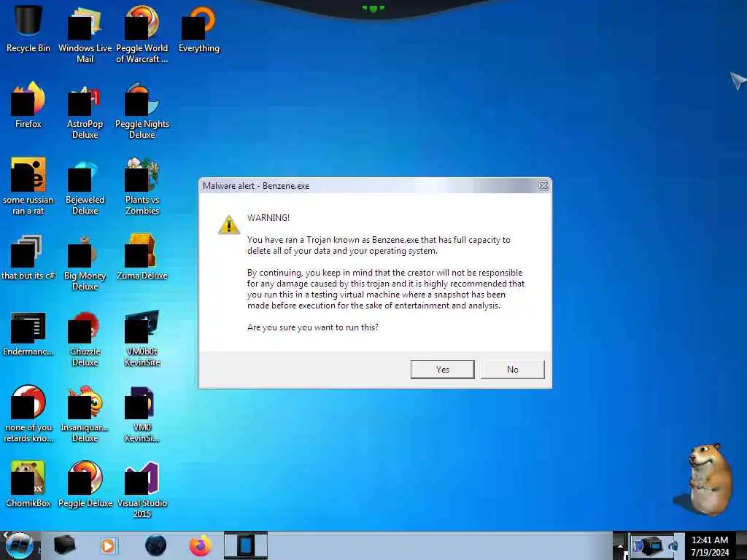Select the Firefox desktop shortcut

point(28,105)
